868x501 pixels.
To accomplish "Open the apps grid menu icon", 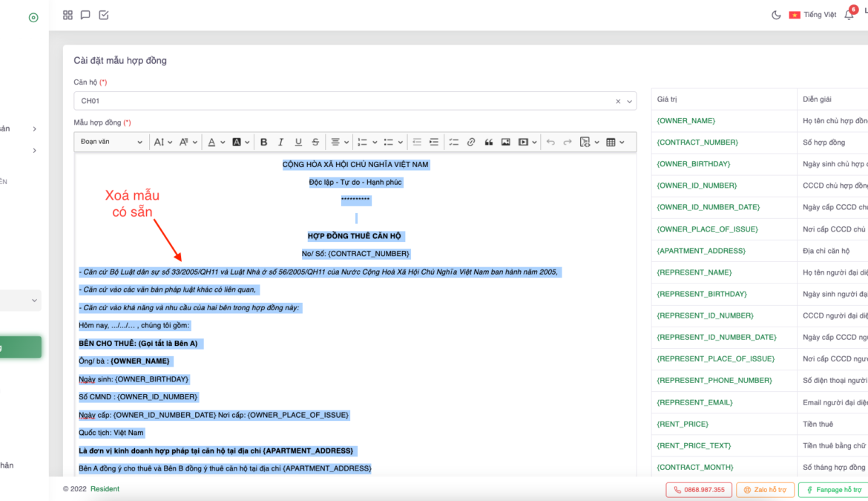I will tap(68, 15).
